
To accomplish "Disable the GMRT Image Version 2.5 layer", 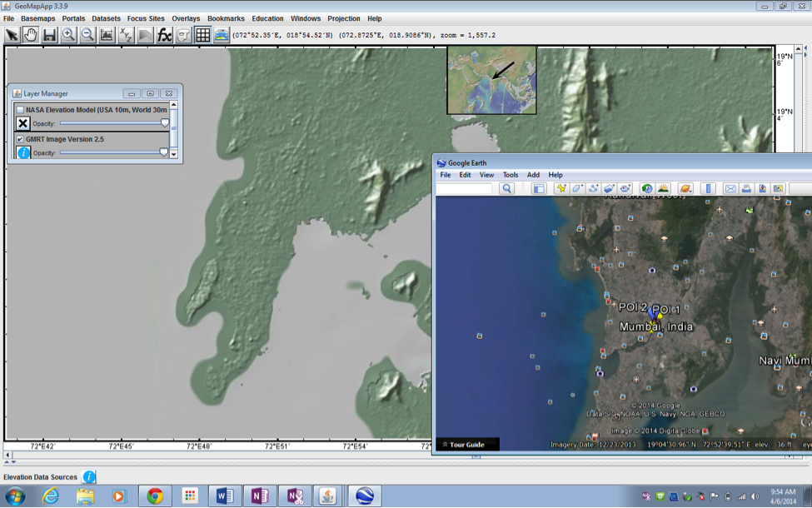I will coord(18,138).
